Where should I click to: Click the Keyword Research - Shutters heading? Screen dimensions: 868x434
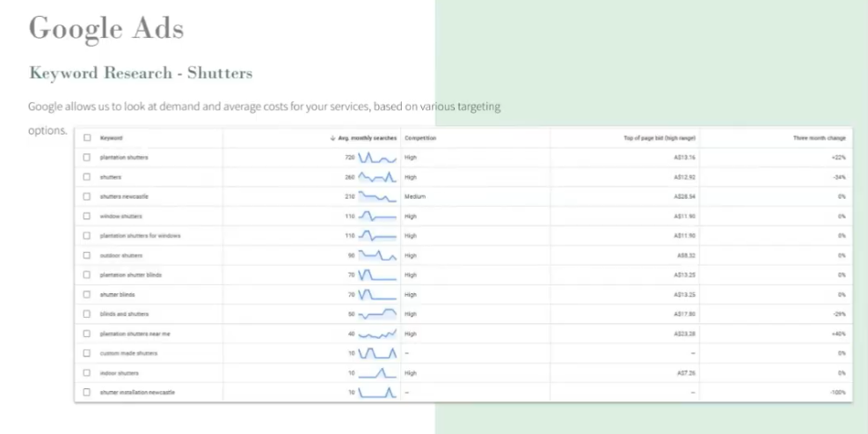click(x=141, y=72)
